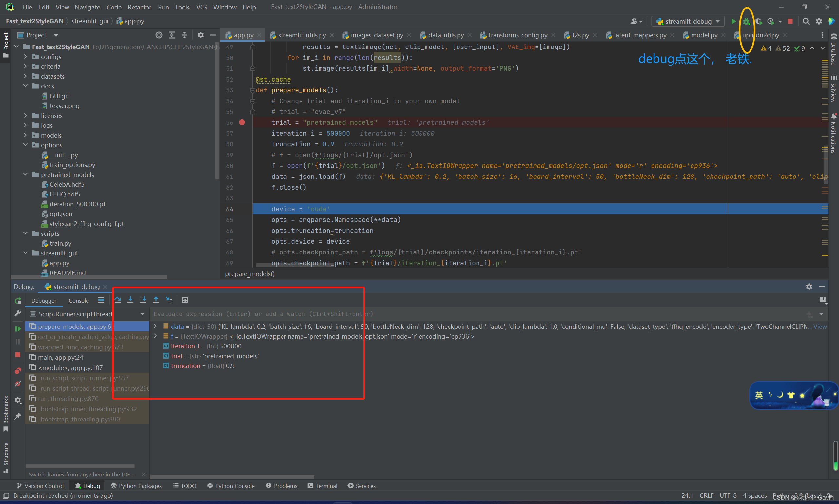
Task: Click View Breakpoints double red circle icon
Action: point(18,370)
